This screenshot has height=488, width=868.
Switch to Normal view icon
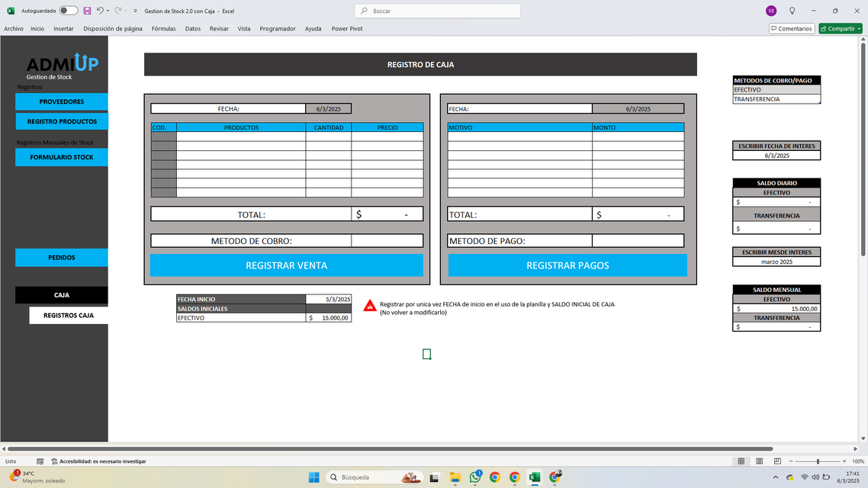tap(741, 461)
